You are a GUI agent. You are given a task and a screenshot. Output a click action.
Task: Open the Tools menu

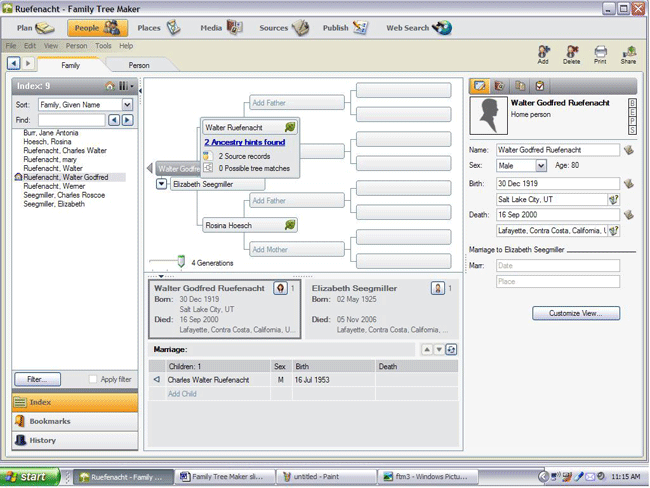(103, 46)
